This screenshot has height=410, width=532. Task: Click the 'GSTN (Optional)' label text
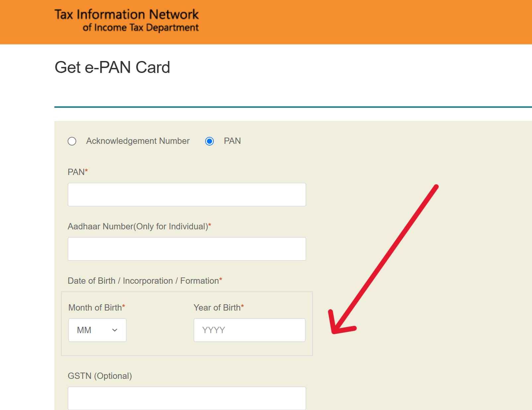100,376
